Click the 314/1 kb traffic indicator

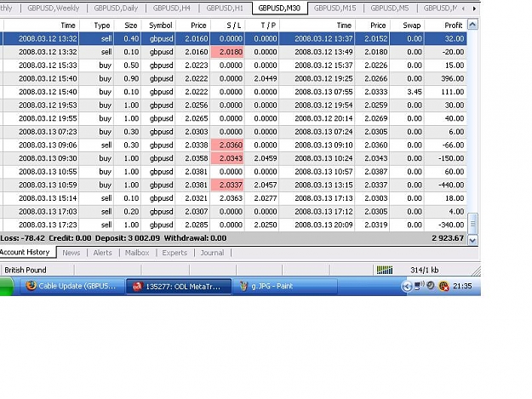pyautogui.click(x=425, y=271)
